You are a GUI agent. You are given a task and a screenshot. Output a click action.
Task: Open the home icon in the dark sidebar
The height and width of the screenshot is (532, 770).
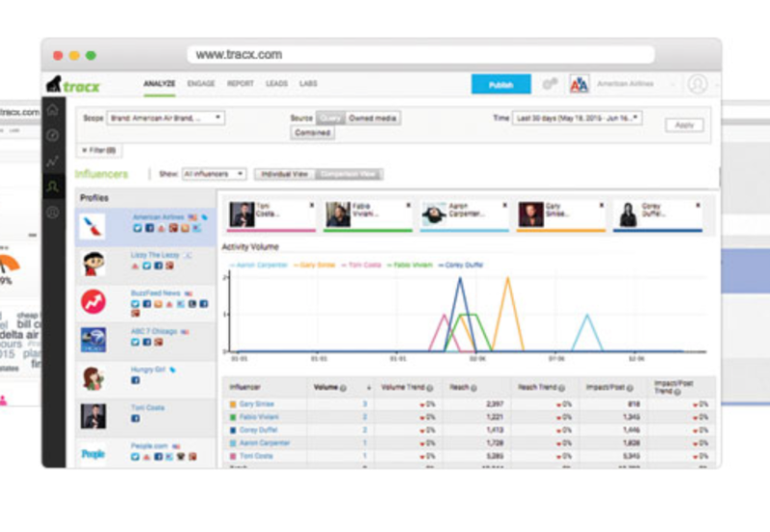tap(53, 110)
